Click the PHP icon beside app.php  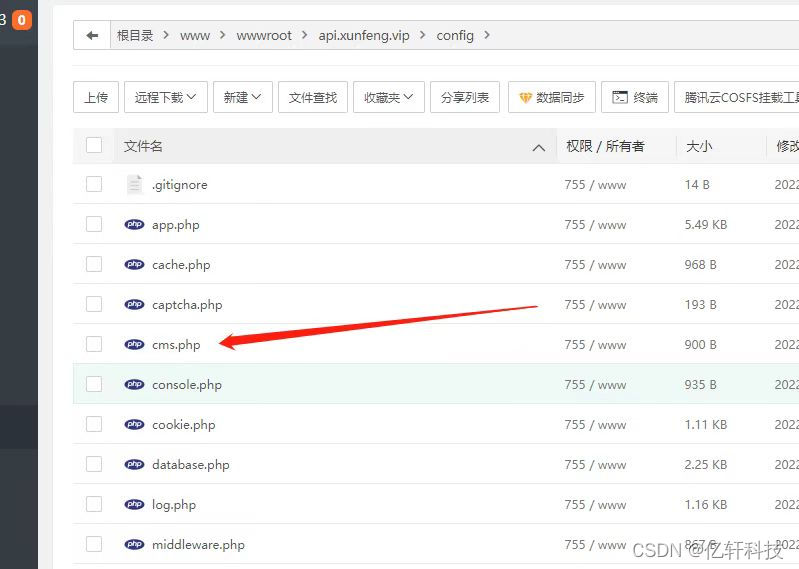(134, 225)
